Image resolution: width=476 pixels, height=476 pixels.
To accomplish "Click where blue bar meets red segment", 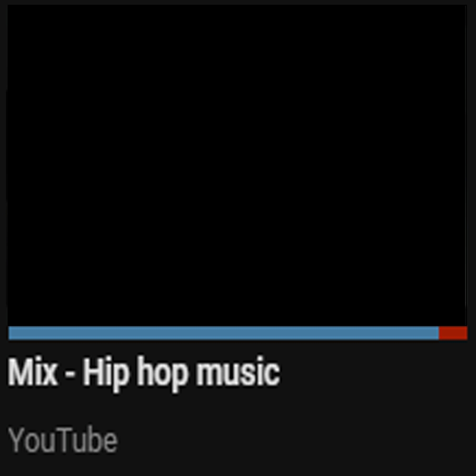I will click(x=439, y=333).
